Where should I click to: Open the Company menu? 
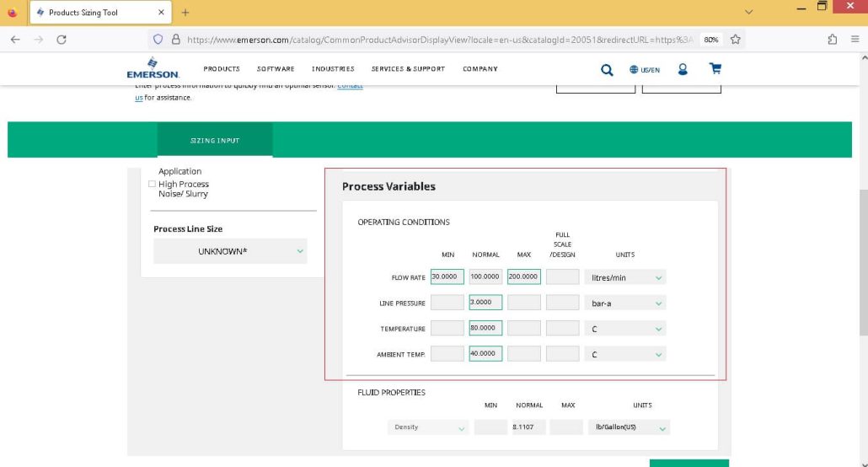tap(480, 68)
